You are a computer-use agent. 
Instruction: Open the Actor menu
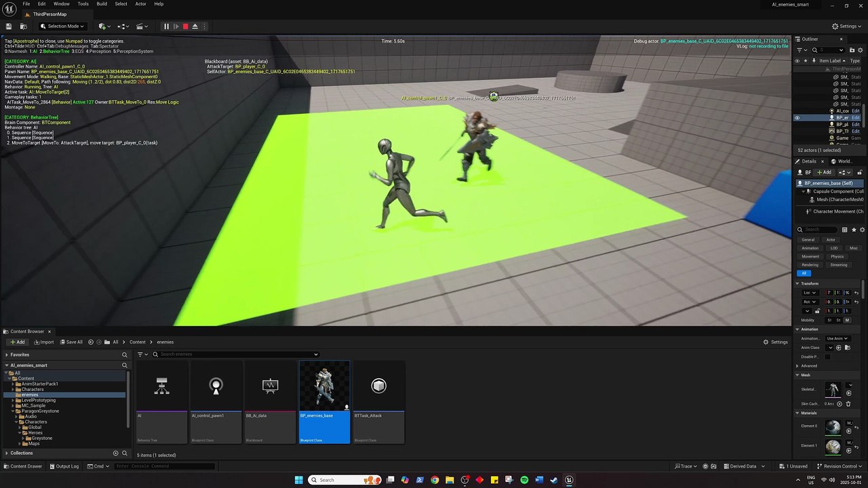pos(140,4)
